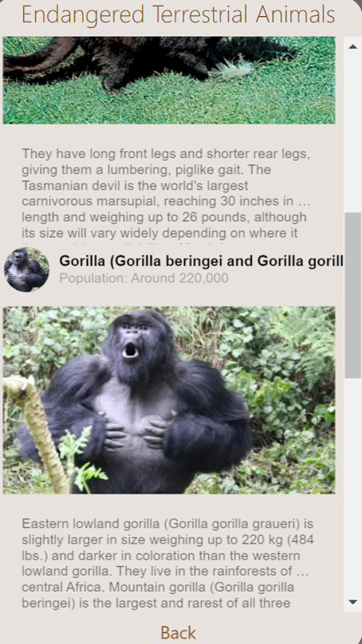Select the round gorilla avatar thumbnail

click(27, 270)
